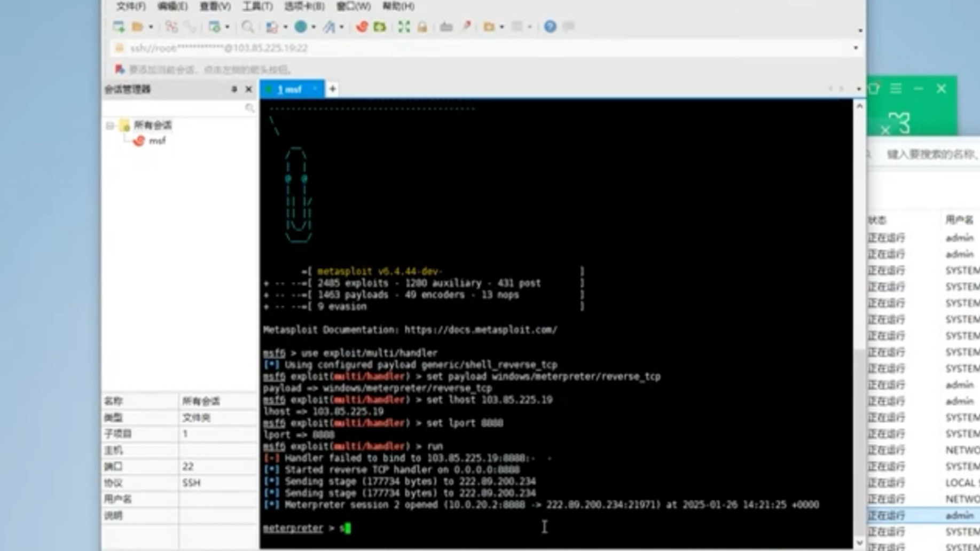
Task: Close the session manager panel
Action: click(248, 89)
